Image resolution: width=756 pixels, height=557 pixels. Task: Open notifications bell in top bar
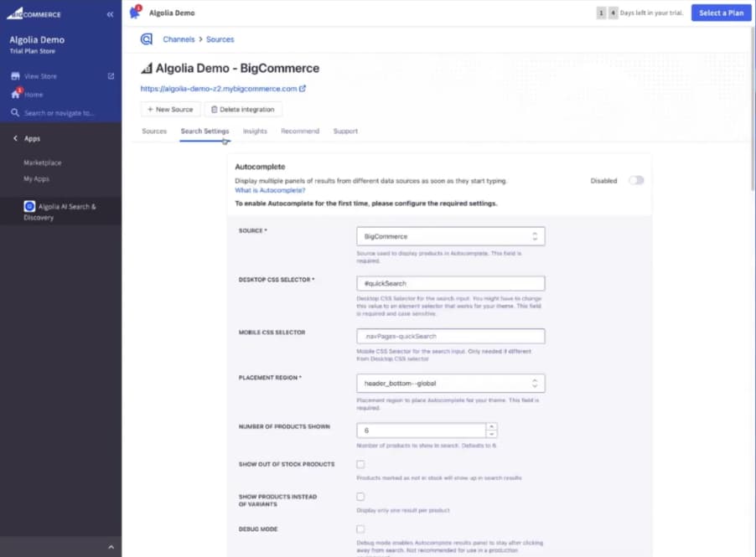click(135, 13)
